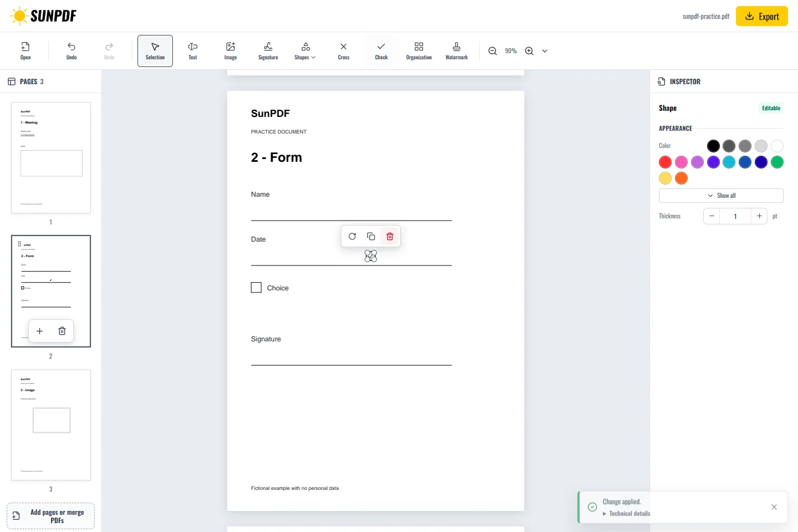Dismiss the Change applied notification
The height and width of the screenshot is (532, 798).
click(x=774, y=507)
